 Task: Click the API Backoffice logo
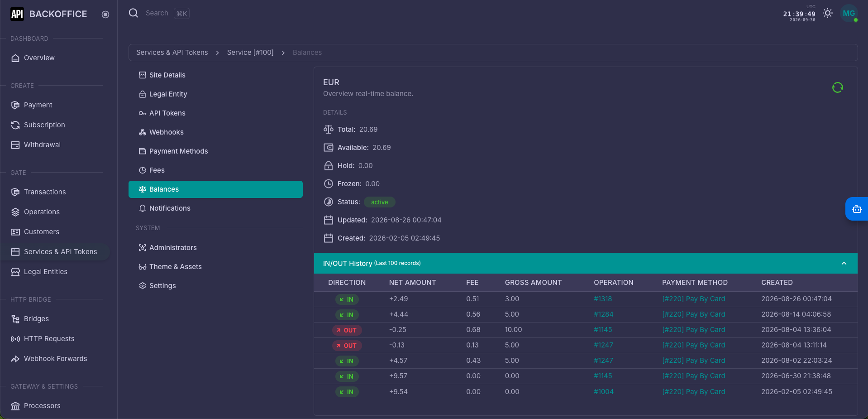pyautogui.click(x=17, y=14)
